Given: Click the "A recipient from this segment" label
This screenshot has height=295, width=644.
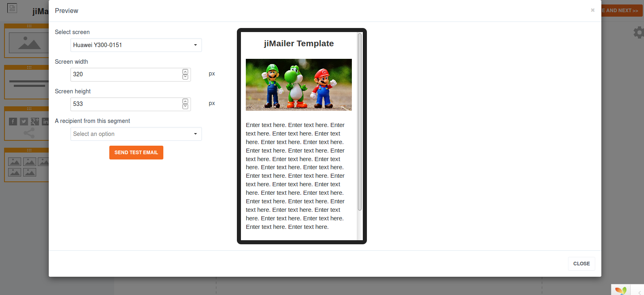Looking at the screenshot, I should [x=93, y=121].
